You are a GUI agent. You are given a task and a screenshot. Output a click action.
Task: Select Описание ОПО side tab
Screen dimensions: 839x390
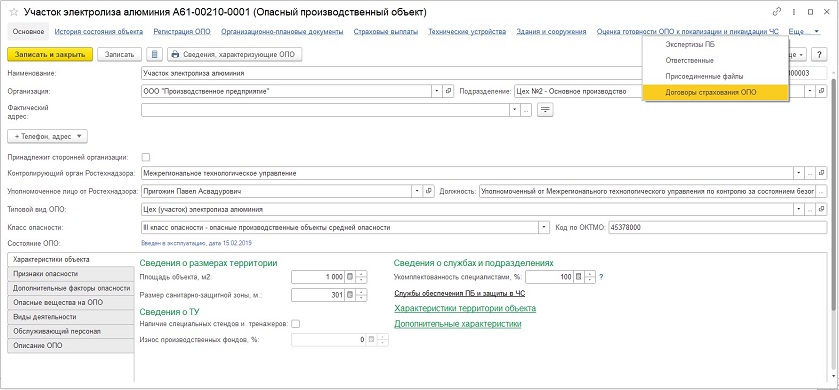tap(71, 346)
